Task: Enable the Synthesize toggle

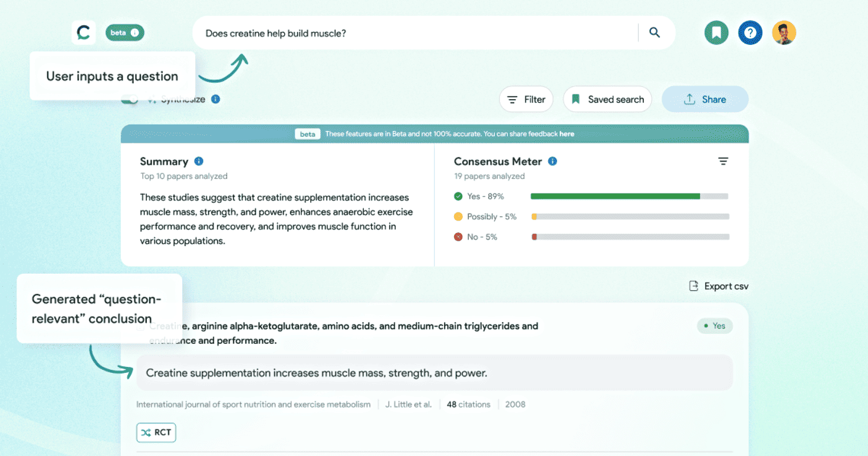Action: [129, 99]
